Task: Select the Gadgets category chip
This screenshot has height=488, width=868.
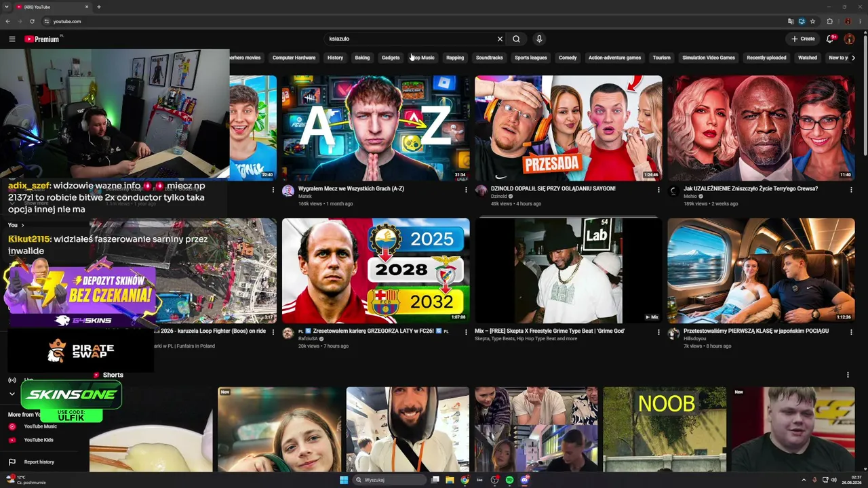Action: coord(391,58)
